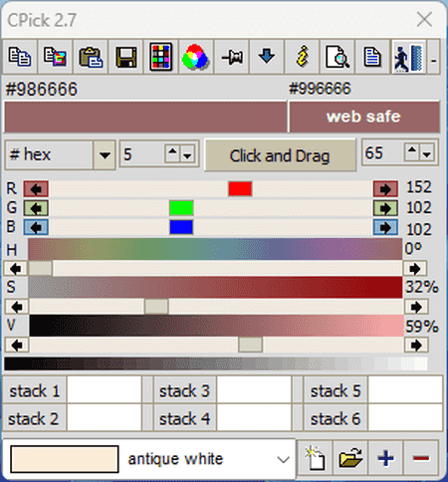Click the stack 4 button
Viewport: 448px width, 482px height.
185,418
